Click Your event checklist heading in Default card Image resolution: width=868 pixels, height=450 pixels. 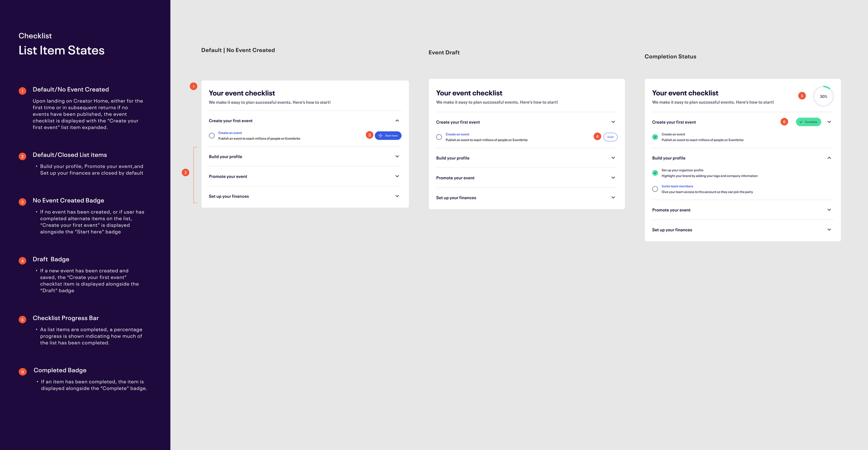click(x=242, y=93)
